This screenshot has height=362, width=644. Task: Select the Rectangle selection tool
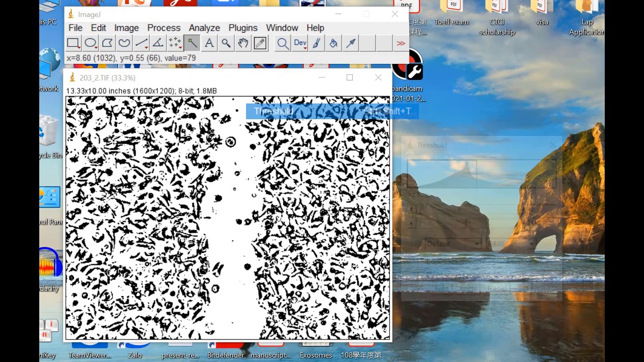point(73,43)
